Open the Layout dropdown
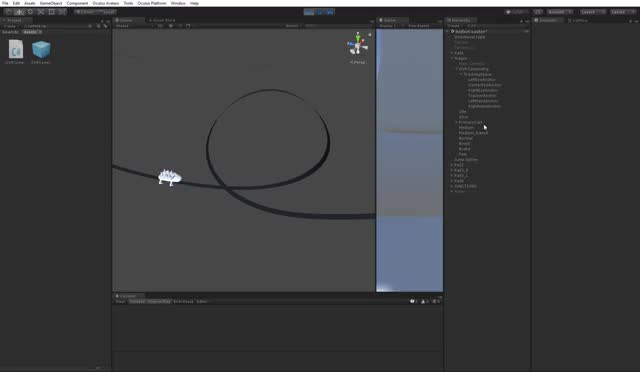This screenshot has width=640, height=372. click(x=622, y=12)
